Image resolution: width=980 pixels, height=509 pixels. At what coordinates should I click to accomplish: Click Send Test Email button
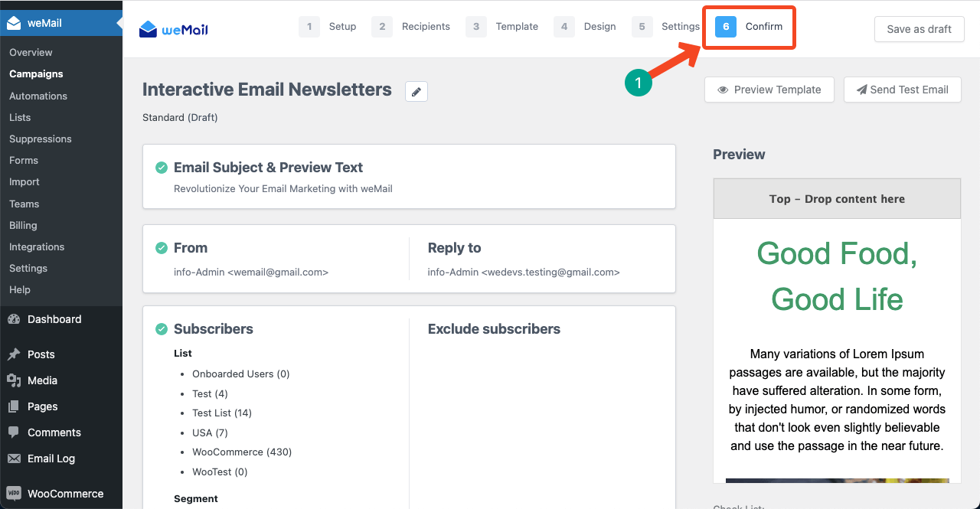(903, 90)
